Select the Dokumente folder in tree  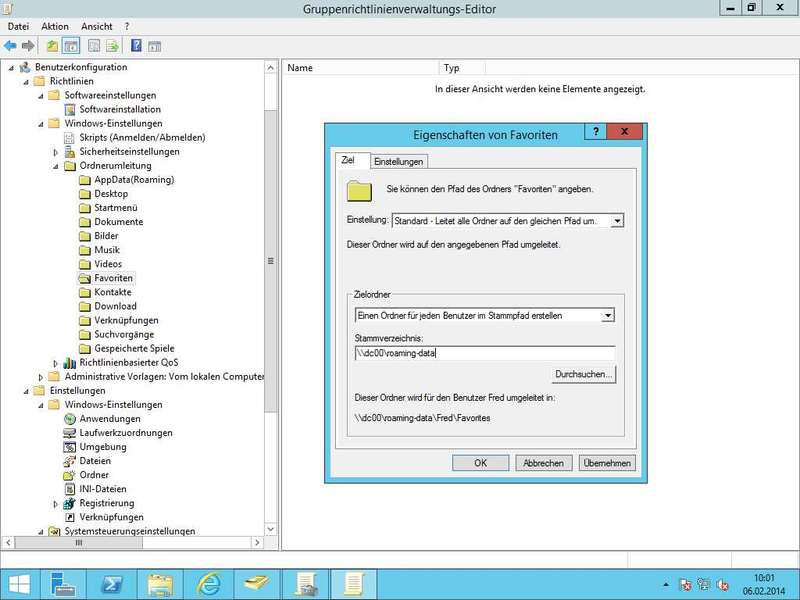pos(118,222)
